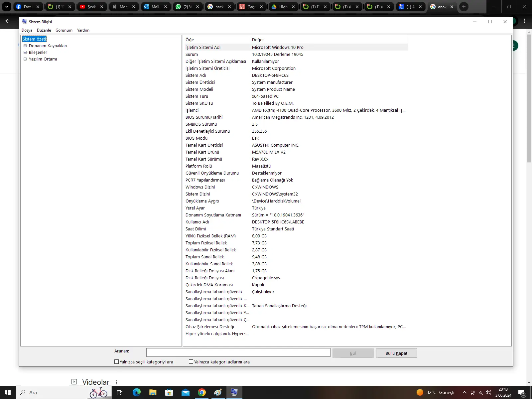The width and height of the screenshot is (532, 399).
Task: Open Task View on the taskbar
Action: [x=120, y=392]
